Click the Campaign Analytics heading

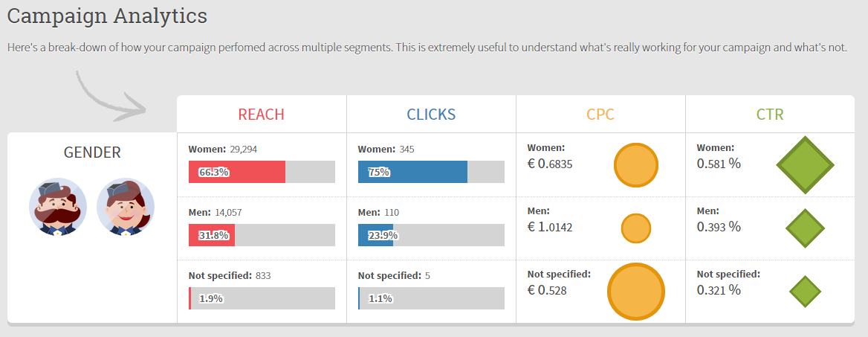(108, 16)
